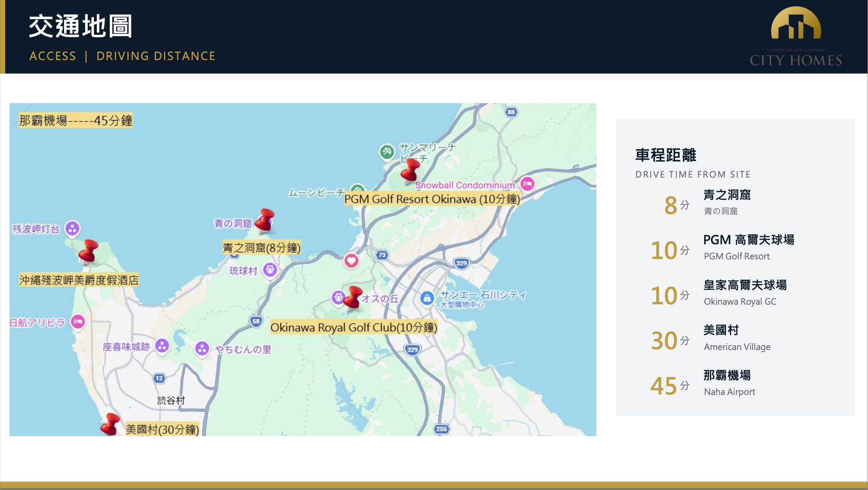Screen dimensions: 868x490
Task: Click the 8 分 drive time value
Action: (677, 205)
